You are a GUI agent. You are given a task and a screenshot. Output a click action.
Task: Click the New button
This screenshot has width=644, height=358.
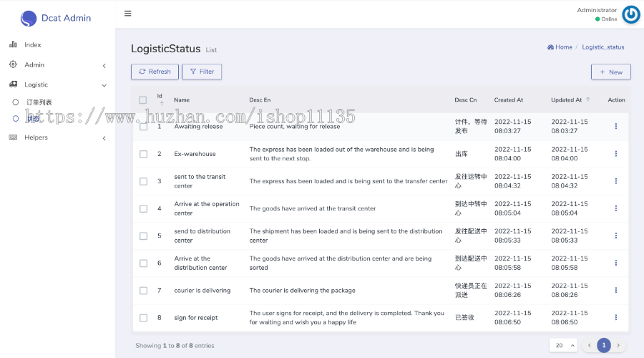point(611,72)
